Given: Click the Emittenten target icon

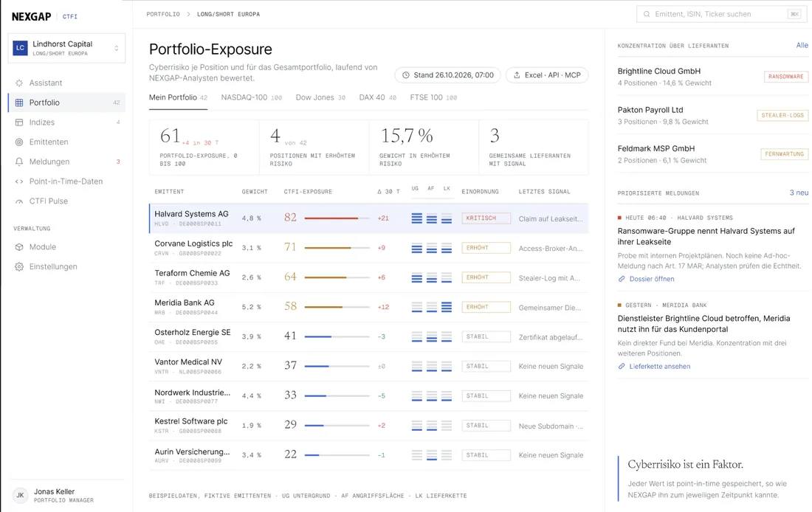Looking at the screenshot, I should [19, 142].
